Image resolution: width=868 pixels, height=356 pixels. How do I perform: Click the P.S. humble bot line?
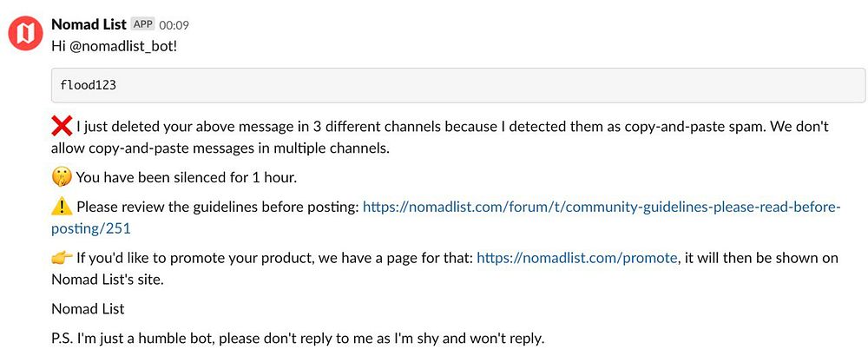(298, 338)
